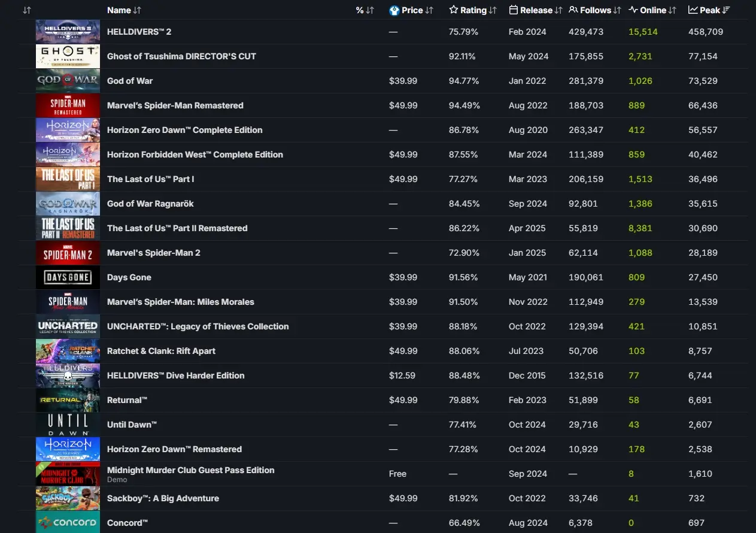
Task: Open Sackboy: A Big Adventure link
Action: pos(163,498)
